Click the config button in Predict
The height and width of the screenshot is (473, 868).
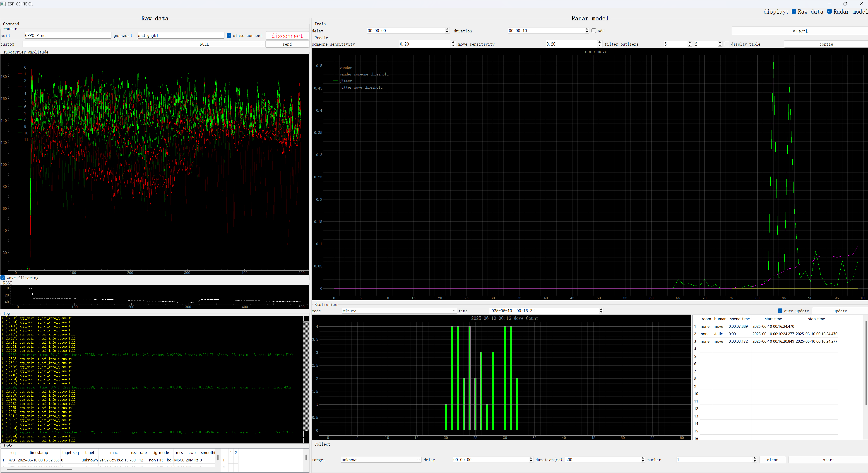[x=826, y=44]
